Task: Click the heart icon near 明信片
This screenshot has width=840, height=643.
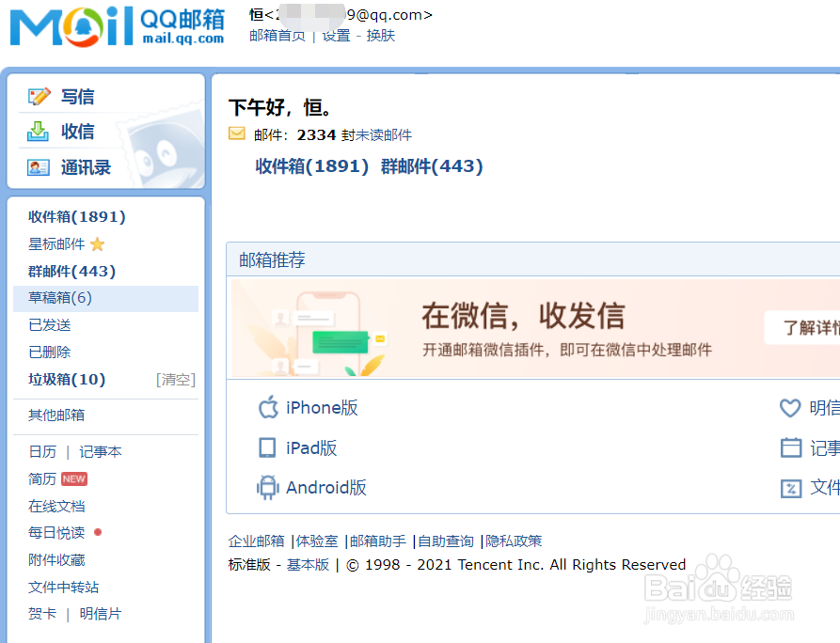Action: (x=790, y=408)
